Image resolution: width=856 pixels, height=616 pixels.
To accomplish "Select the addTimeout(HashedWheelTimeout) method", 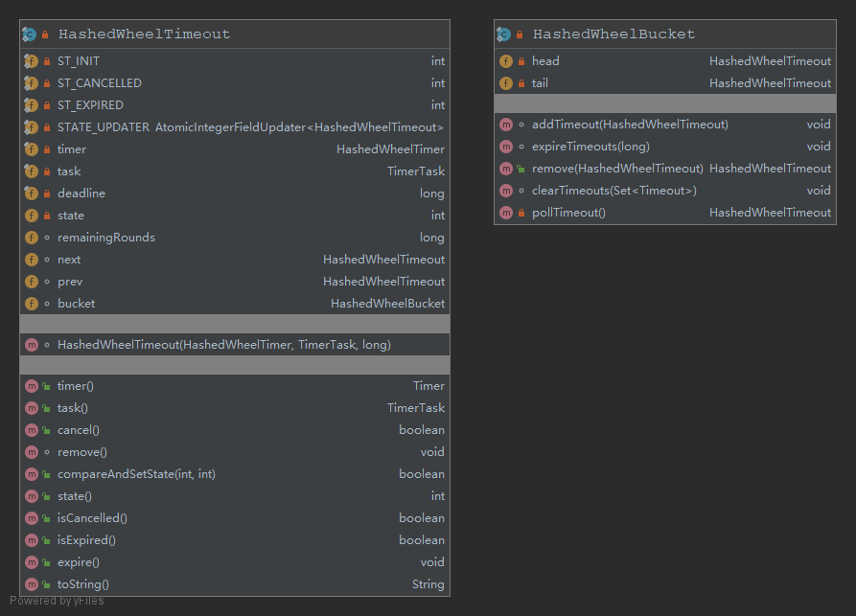I will pos(631,125).
